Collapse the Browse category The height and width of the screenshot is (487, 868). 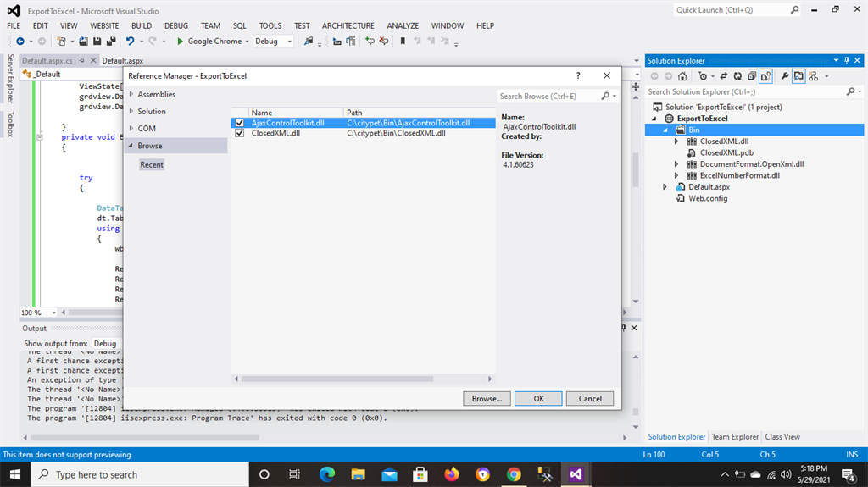131,146
